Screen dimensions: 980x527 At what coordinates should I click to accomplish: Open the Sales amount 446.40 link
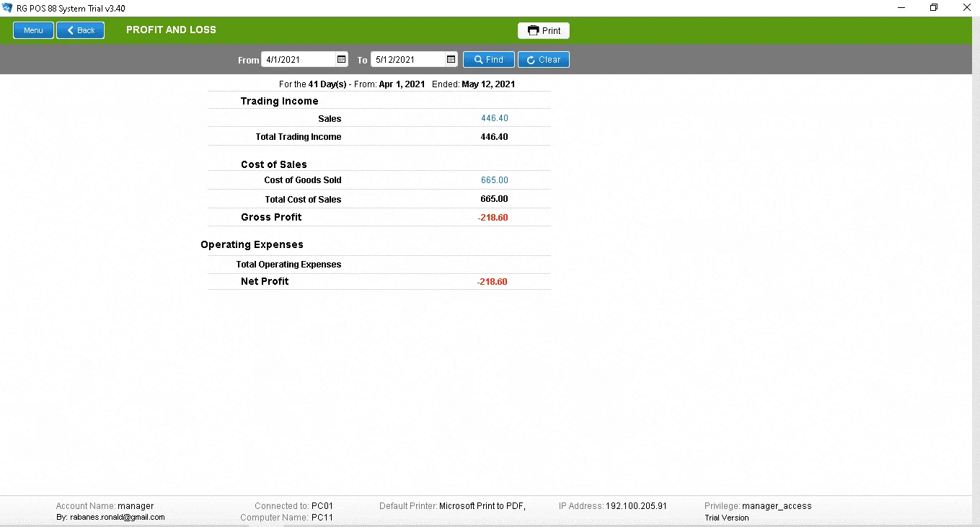[495, 118]
